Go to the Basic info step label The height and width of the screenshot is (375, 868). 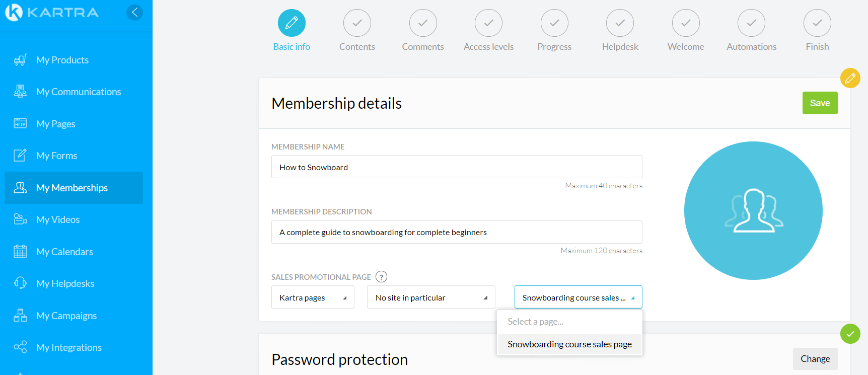click(292, 47)
